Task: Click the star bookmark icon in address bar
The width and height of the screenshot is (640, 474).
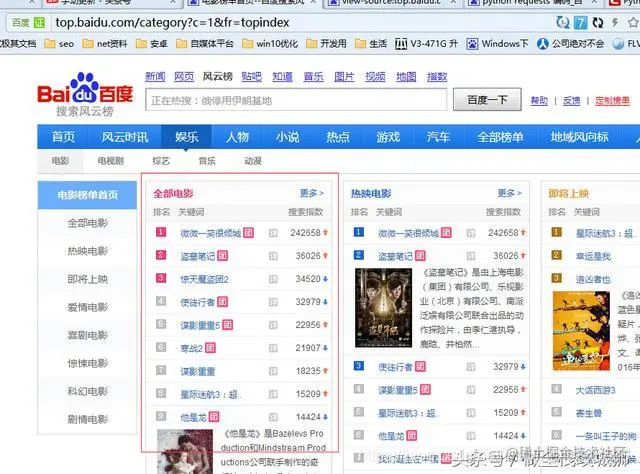Action: pyautogui.click(x=633, y=22)
